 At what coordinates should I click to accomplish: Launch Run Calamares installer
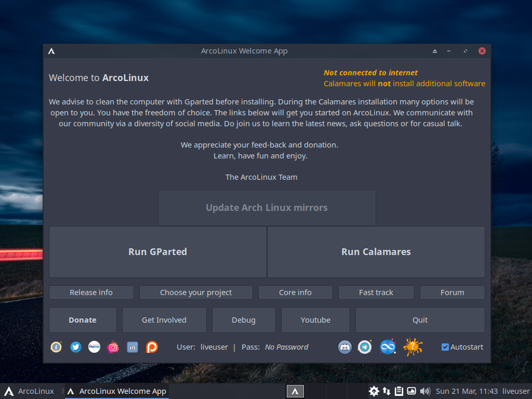click(376, 252)
